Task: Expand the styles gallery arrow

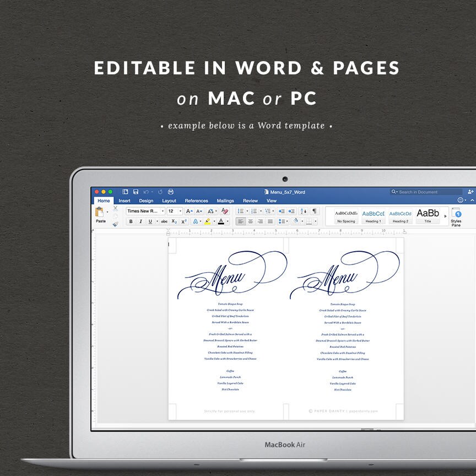Action: pos(445,216)
